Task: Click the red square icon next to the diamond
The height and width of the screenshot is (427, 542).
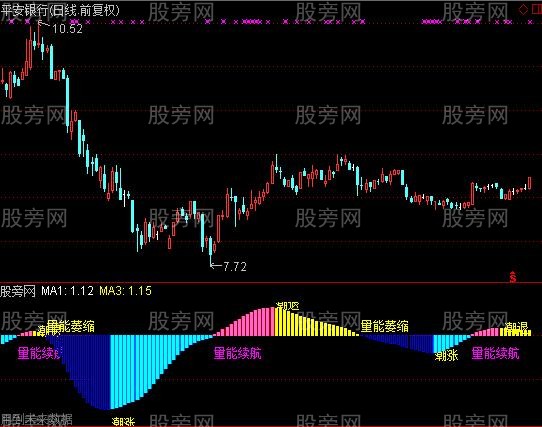Action: (x=537, y=10)
